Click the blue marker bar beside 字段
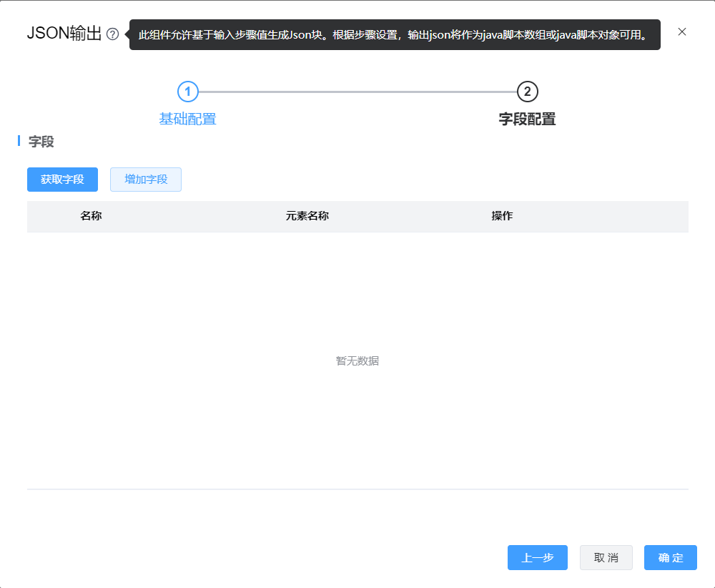 pos(19,141)
